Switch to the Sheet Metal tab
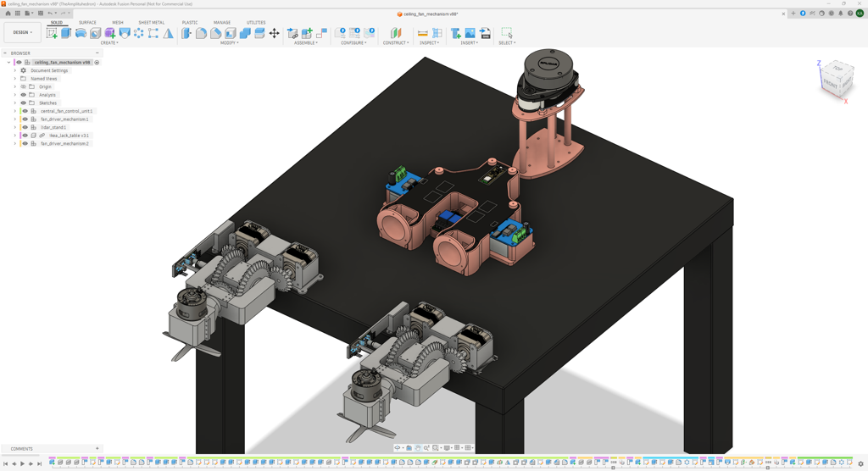Image resolution: width=868 pixels, height=471 pixels. click(x=151, y=23)
